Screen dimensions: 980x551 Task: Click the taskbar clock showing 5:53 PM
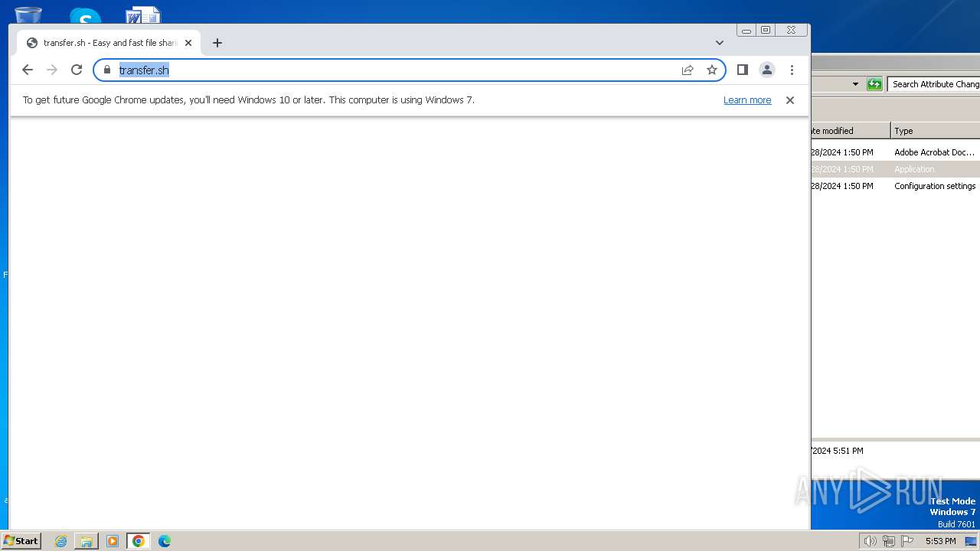[940, 541]
